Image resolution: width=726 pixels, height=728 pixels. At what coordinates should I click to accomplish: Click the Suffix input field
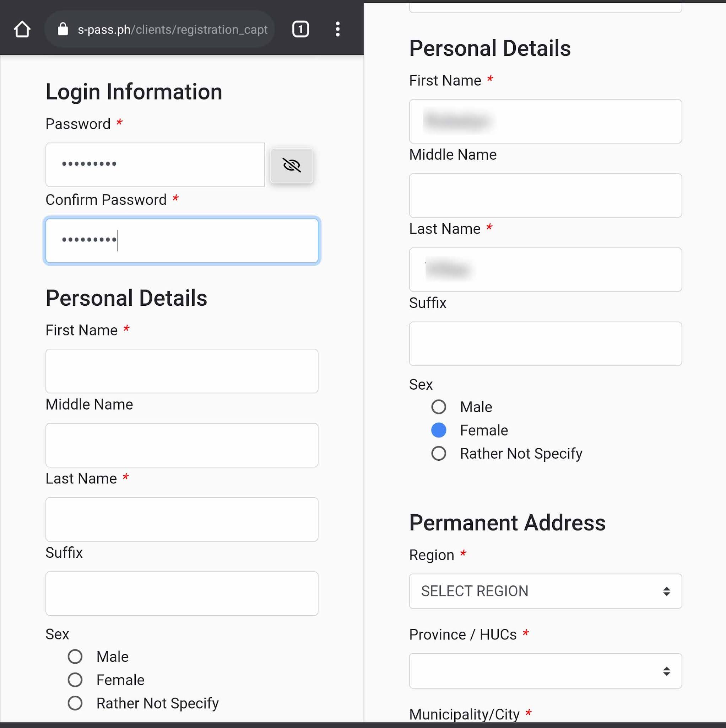coord(182,594)
